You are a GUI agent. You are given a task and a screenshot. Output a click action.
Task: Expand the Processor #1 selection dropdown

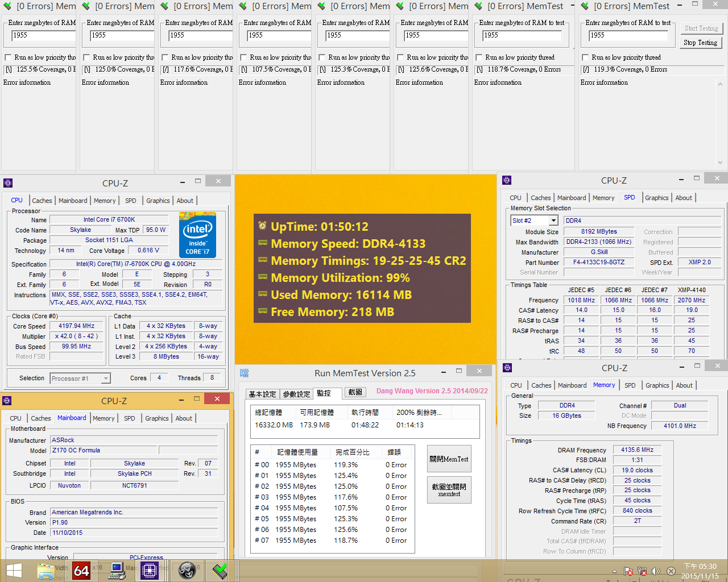pos(105,379)
